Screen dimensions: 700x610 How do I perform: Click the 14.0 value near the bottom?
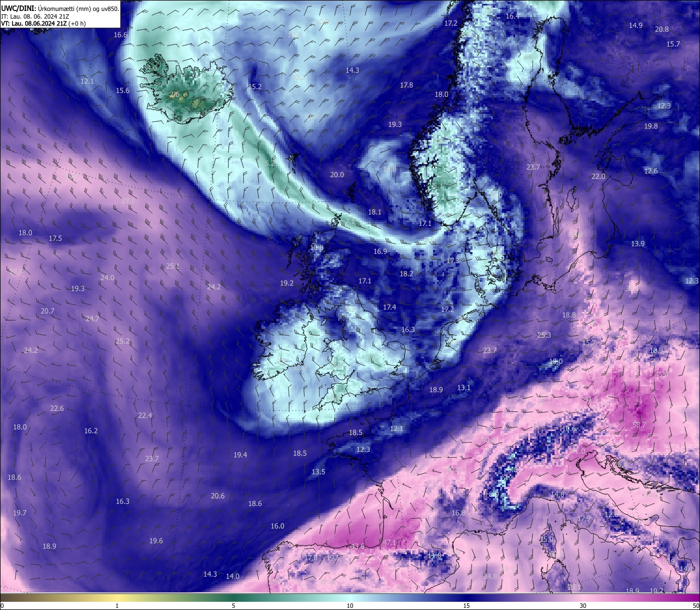click(x=232, y=576)
